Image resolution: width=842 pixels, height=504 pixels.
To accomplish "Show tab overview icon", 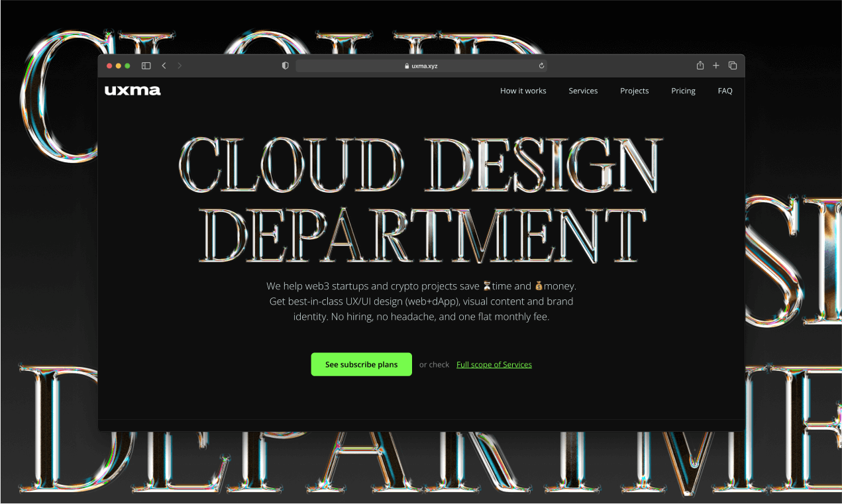I will point(733,66).
